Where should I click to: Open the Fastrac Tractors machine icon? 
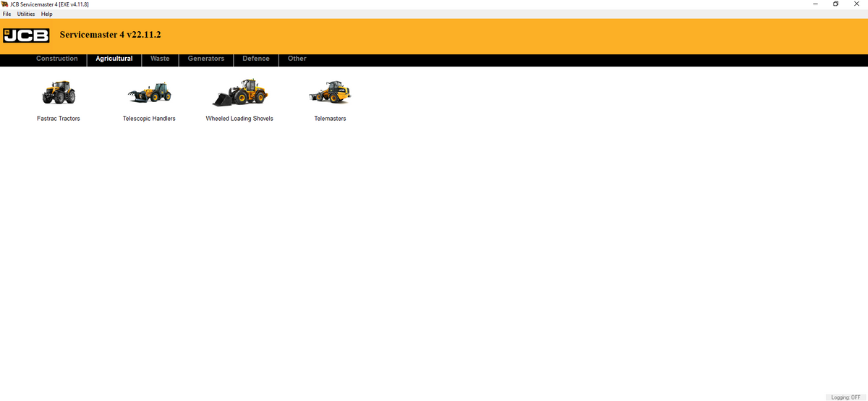coord(59,91)
